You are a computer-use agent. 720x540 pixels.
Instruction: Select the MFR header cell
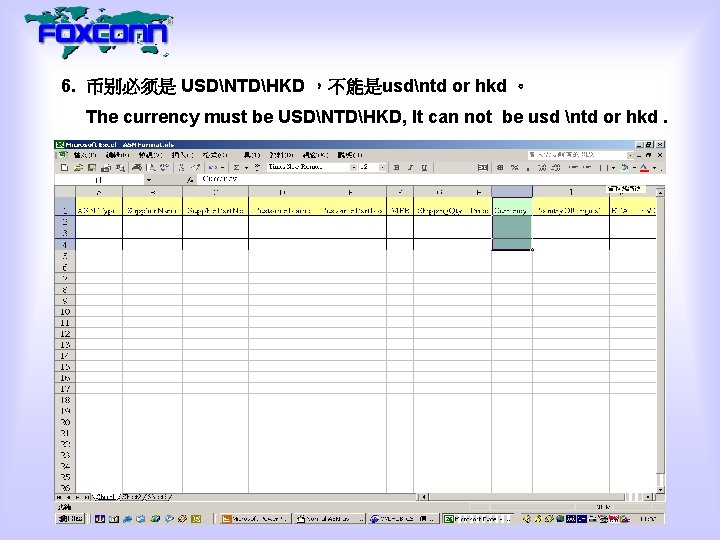399,207
